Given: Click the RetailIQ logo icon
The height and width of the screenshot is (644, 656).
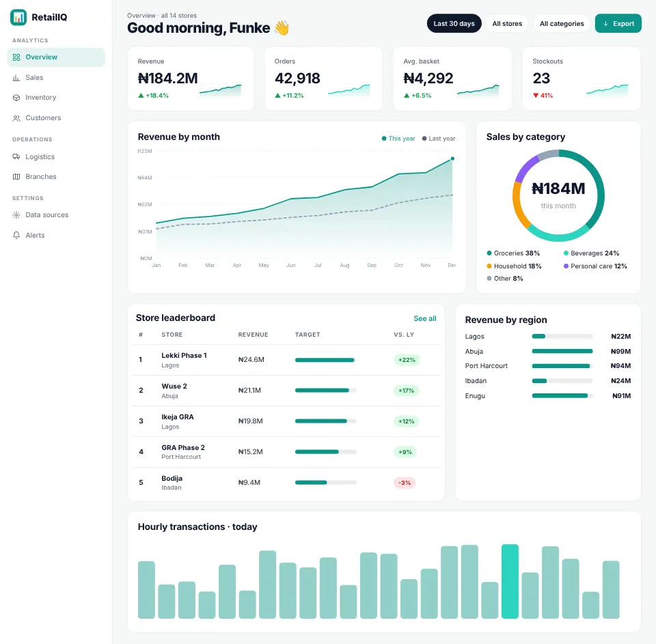Looking at the screenshot, I should 18,17.
